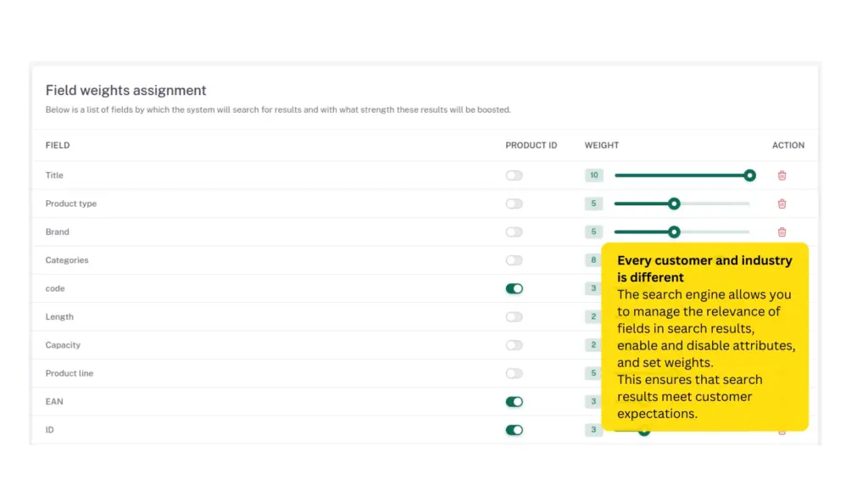Enable Product ID for Capacity
This screenshot has height=502, width=868.
[x=514, y=345]
